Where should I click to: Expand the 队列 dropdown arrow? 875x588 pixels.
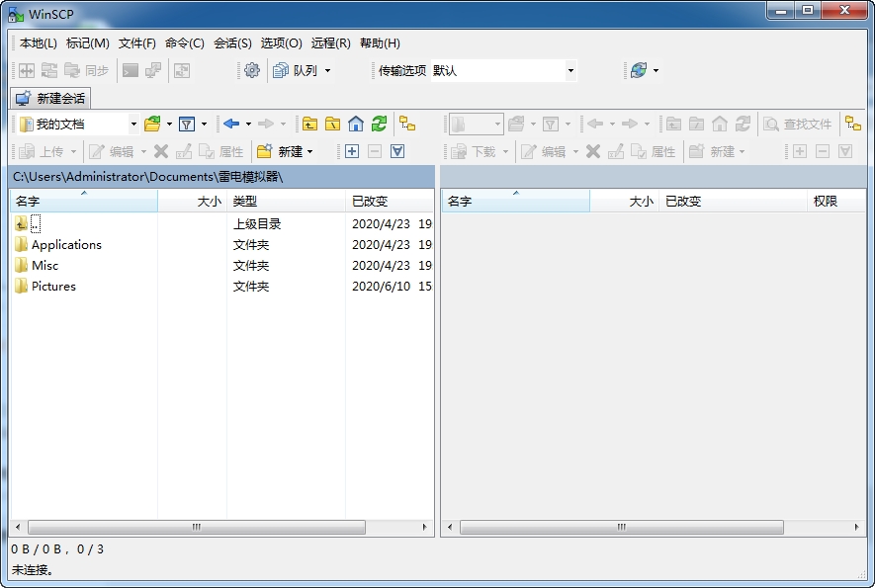(327, 71)
